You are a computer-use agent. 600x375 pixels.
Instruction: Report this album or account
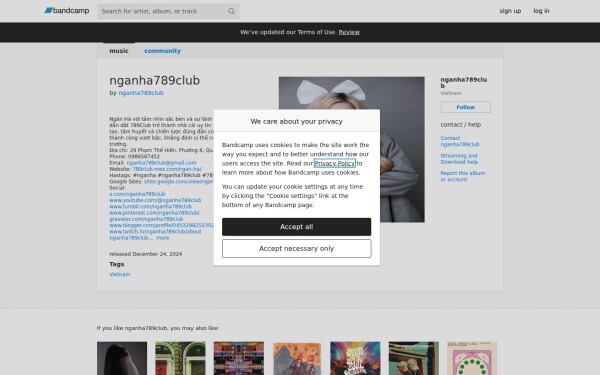point(462,176)
